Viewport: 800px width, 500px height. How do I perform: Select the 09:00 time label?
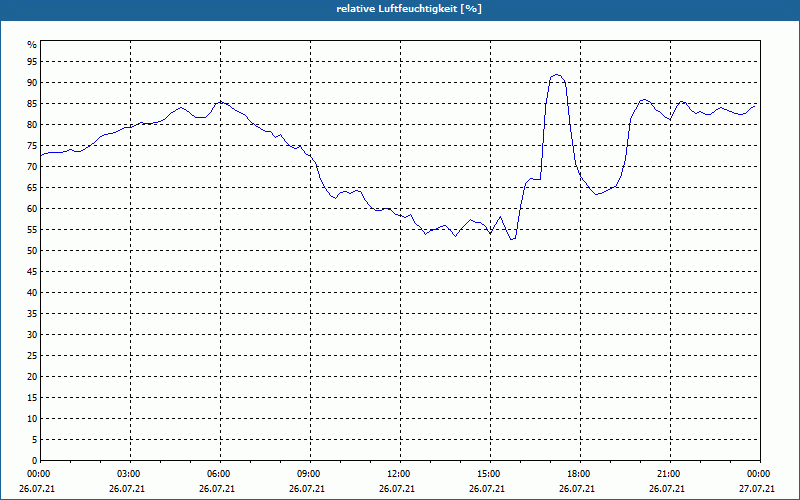click(308, 474)
